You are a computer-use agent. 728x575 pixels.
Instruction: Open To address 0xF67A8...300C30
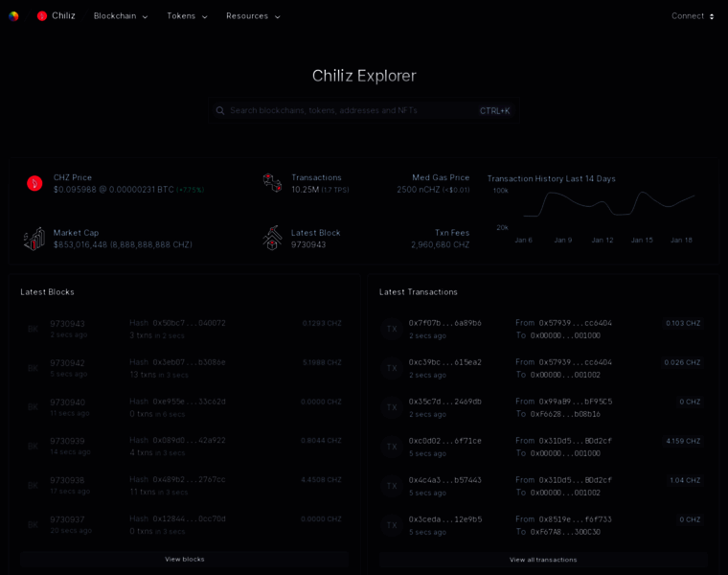point(565,532)
